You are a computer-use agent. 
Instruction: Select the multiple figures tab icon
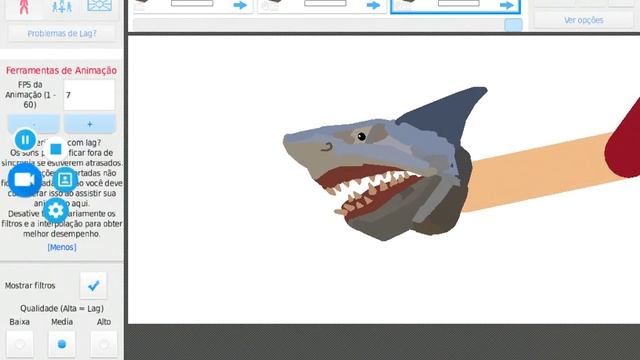[x=62, y=7]
